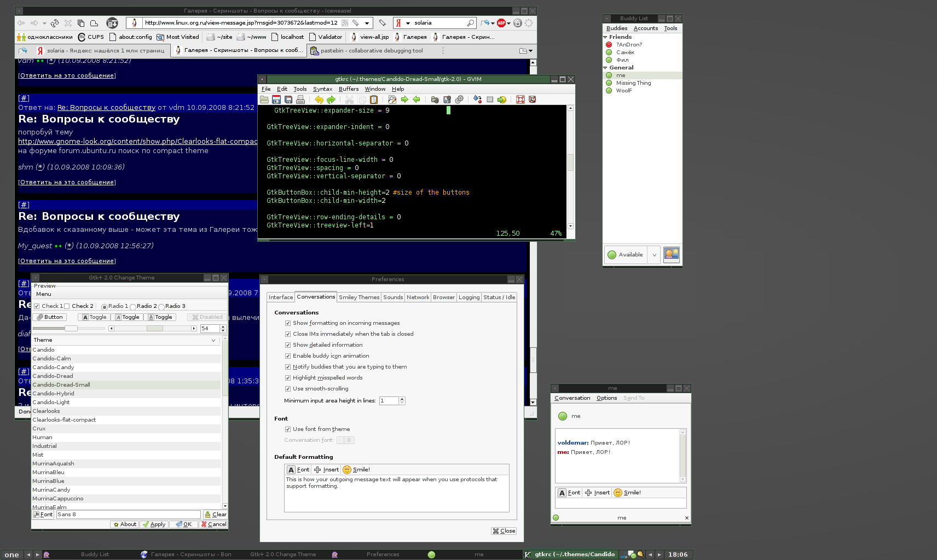
Task: Click the Find Help icon at GVIM toolbar end
Action: coord(532,100)
